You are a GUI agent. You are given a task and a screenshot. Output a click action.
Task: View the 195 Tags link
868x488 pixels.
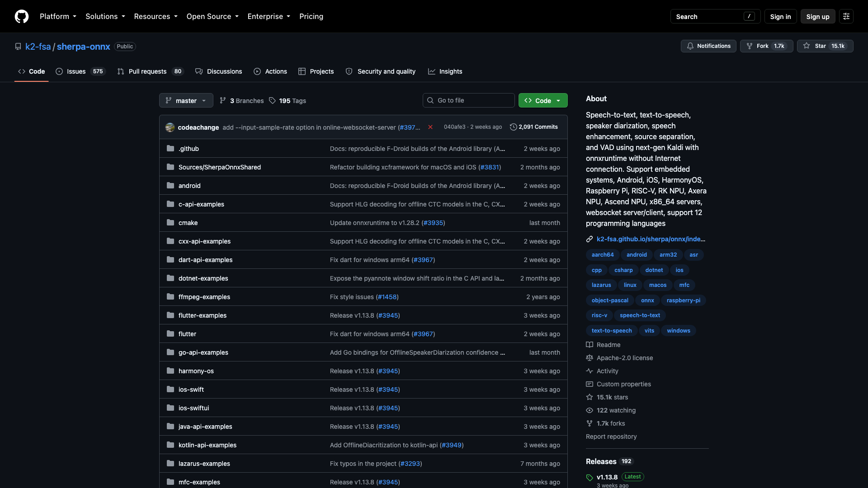click(288, 101)
